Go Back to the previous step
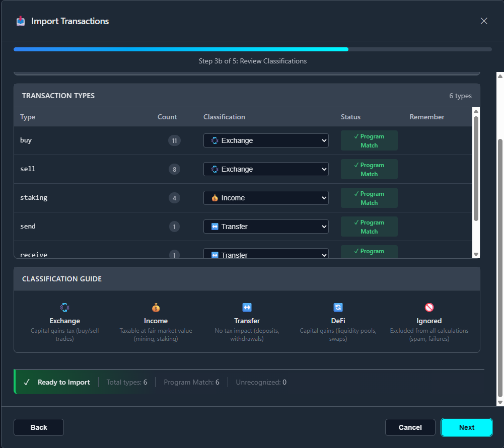Screen dimensions: 504x448 (39, 427)
